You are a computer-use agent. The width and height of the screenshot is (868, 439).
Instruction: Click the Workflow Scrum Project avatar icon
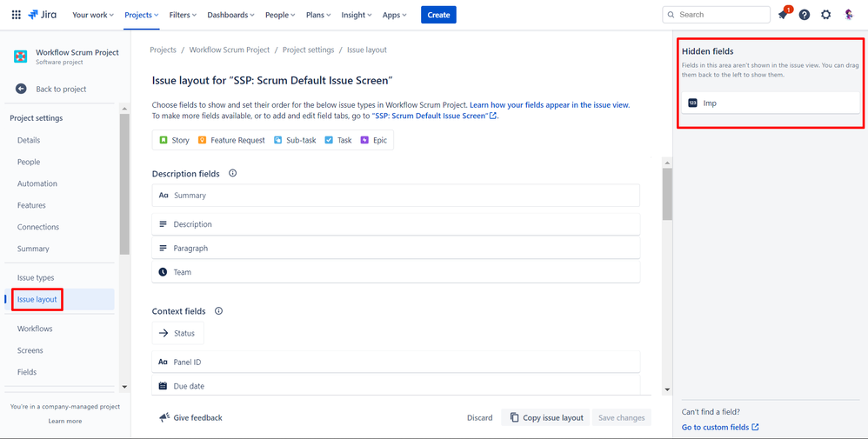point(21,57)
